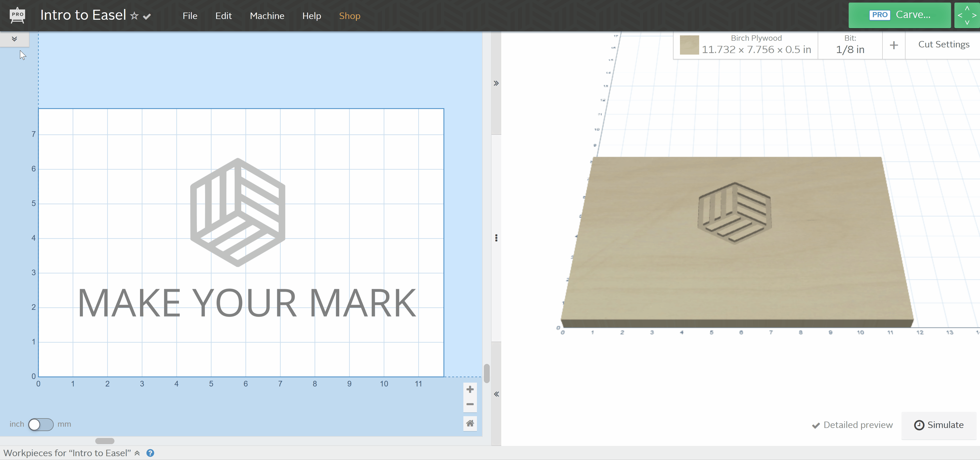Image resolution: width=980 pixels, height=460 pixels.
Task: Click the three-dot panel divider handle
Action: click(x=496, y=238)
